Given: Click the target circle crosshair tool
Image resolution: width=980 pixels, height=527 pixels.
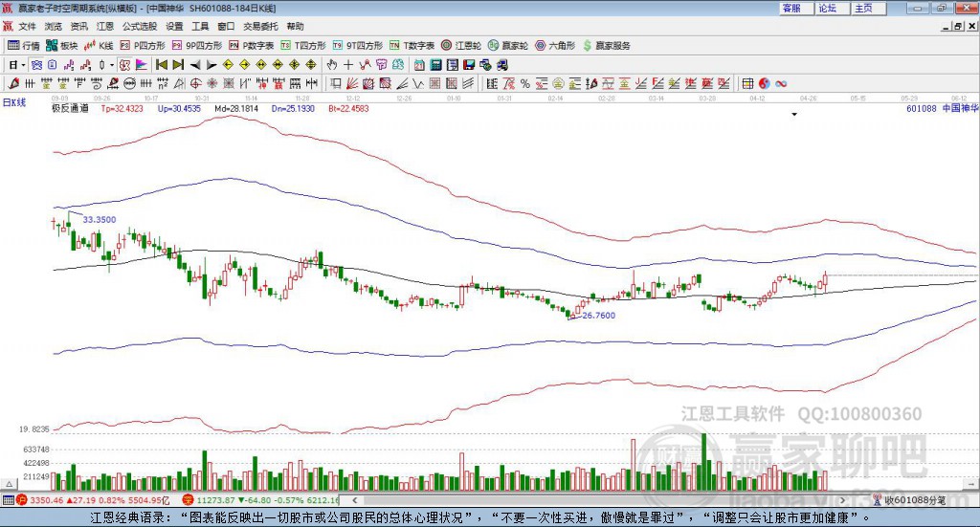Looking at the screenshot, I should click(x=195, y=83).
